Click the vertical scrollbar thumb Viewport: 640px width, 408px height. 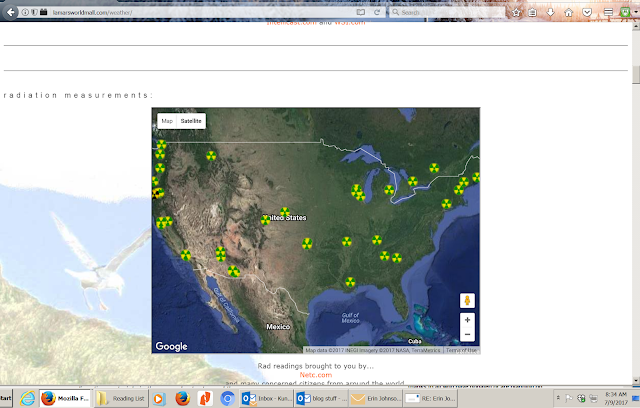click(636, 74)
